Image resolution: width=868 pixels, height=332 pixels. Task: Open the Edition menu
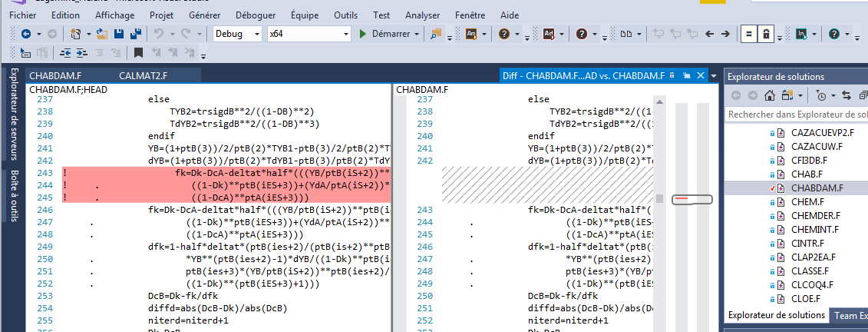(x=64, y=15)
